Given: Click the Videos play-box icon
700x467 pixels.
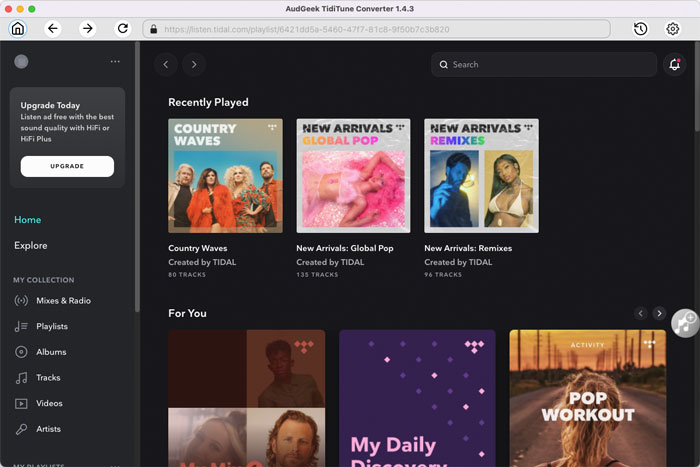Looking at the screenshot, I should click(x=21, y=404).
